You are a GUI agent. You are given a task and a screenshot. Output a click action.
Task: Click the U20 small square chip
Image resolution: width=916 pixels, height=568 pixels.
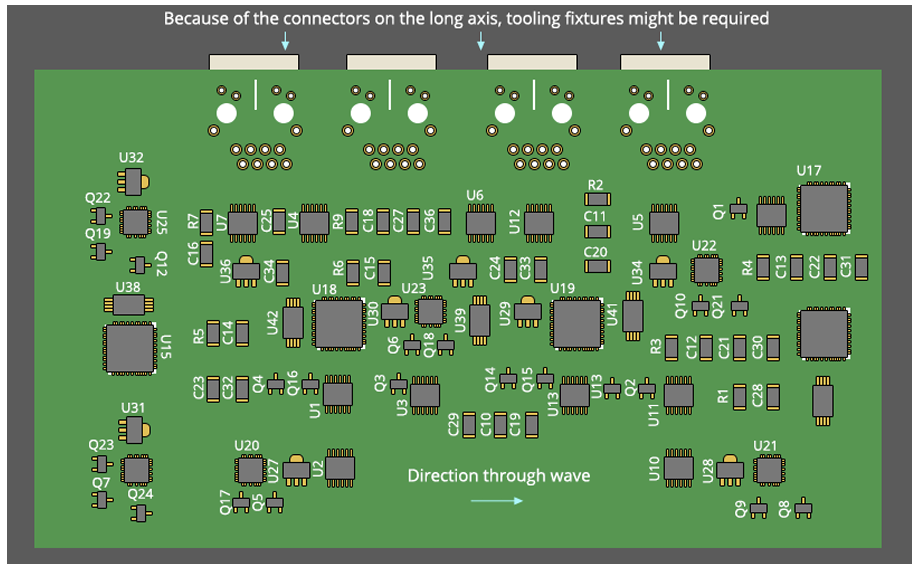coord(248,468)
